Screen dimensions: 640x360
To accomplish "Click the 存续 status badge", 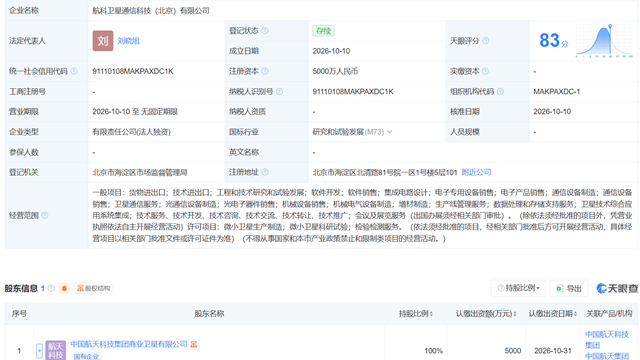I will coord(323,31).
